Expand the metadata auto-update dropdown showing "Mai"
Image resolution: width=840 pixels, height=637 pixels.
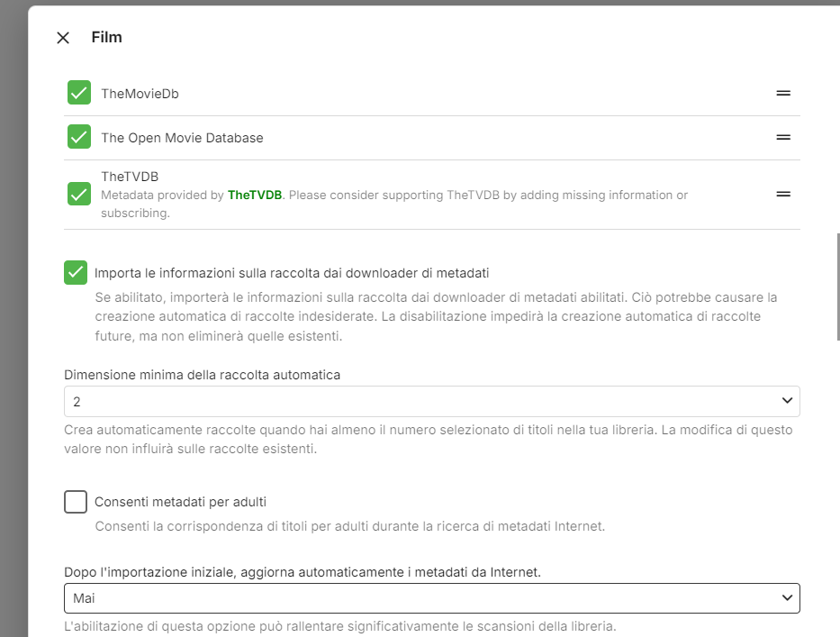coord(431,598)
